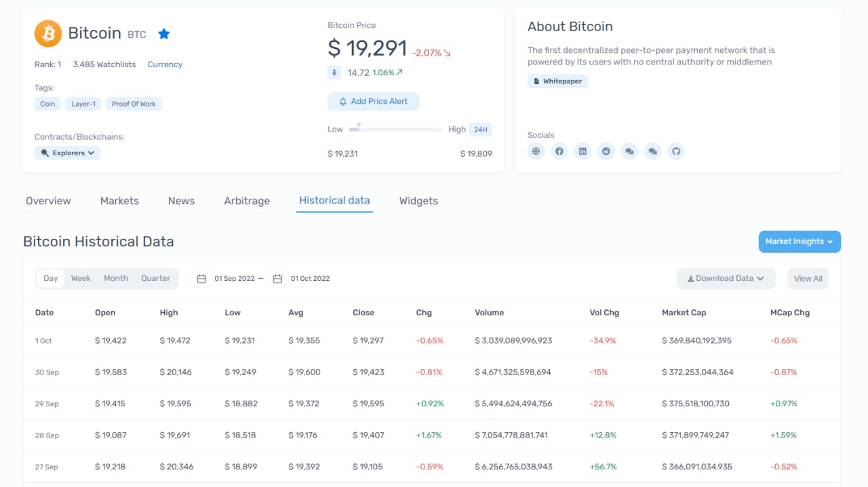This screenshot has height=487, width=868.
Task: Switch to the Markets tab
Action: pos(119,201)
